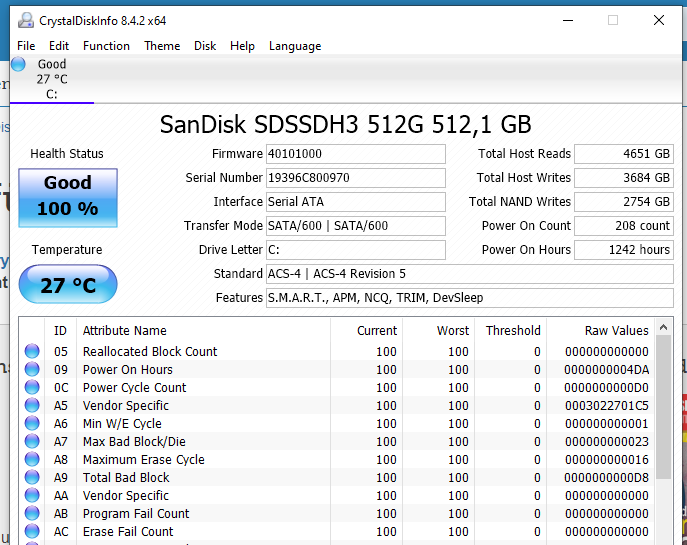Click the status orb for AA Vendor Specific

point(32,495)
